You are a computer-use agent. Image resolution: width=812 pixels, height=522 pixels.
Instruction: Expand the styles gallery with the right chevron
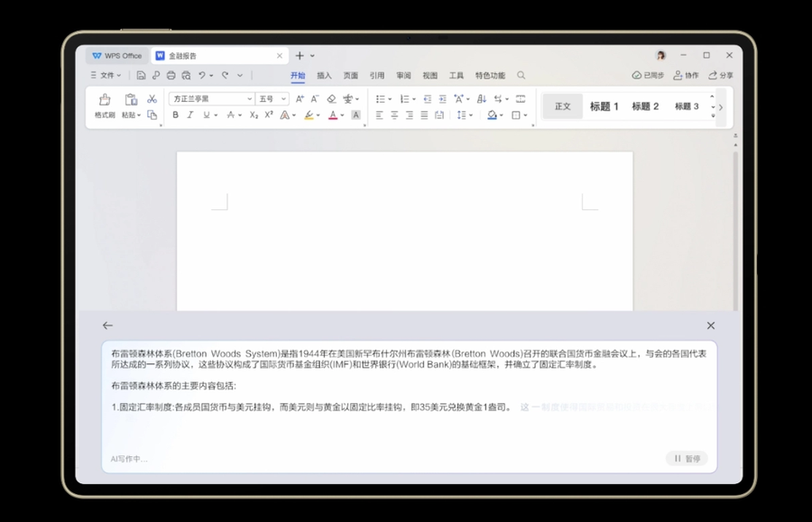pyautogui.click(x=721, y=107)
